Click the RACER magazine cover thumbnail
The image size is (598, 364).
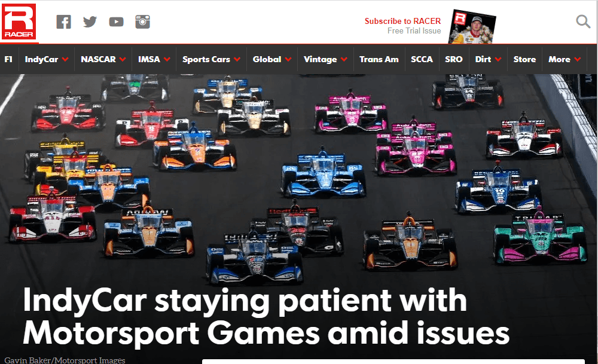[472, 27]
